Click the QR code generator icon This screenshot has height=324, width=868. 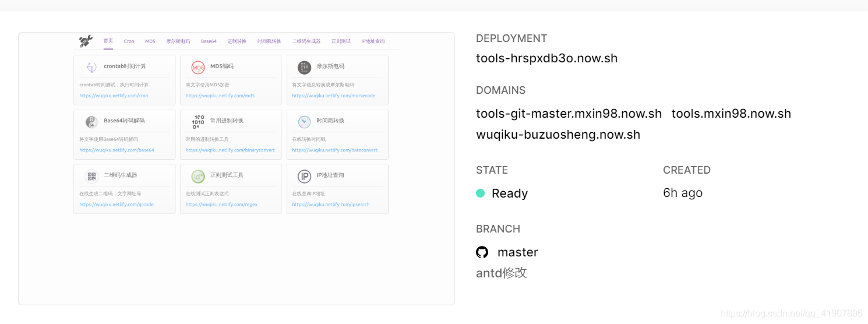91,176
